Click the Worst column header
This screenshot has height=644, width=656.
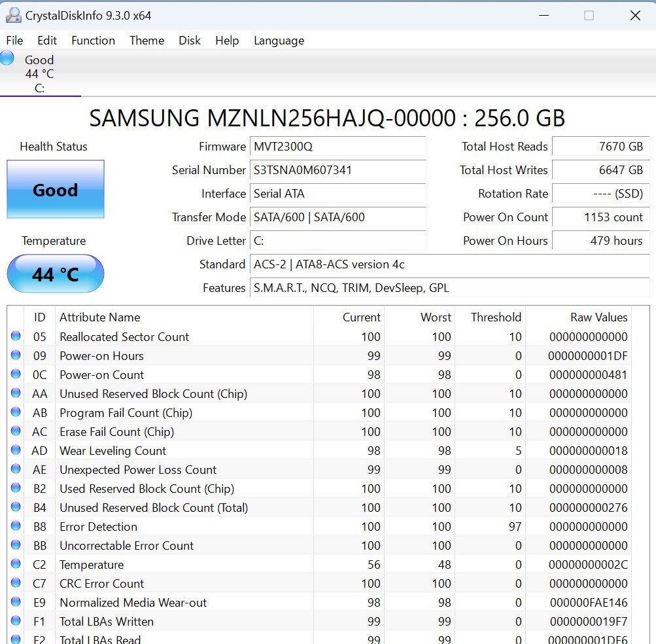coord(419,317)
